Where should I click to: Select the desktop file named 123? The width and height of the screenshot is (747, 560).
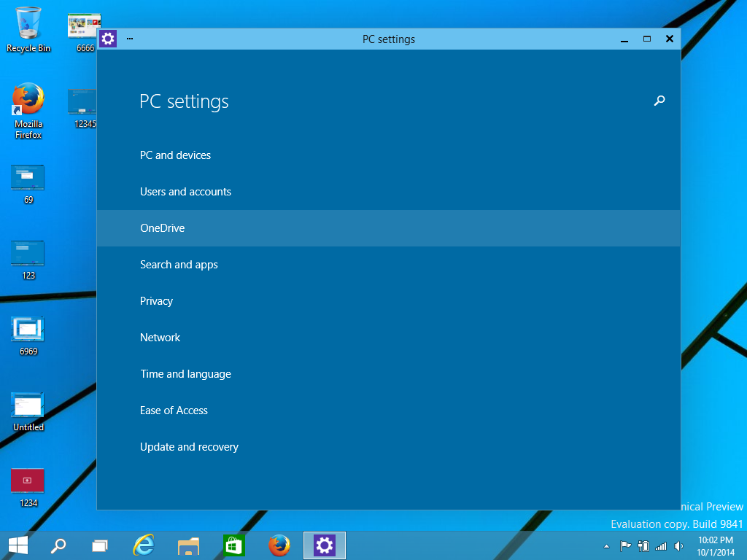tap(28, 260)
